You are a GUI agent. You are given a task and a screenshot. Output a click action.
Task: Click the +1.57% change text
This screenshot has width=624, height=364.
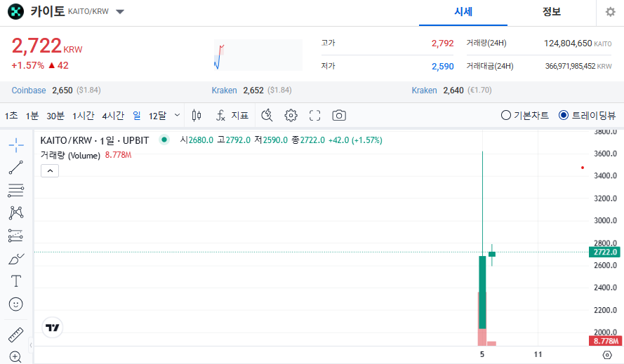pyautogui.click(x=28, y=66)
